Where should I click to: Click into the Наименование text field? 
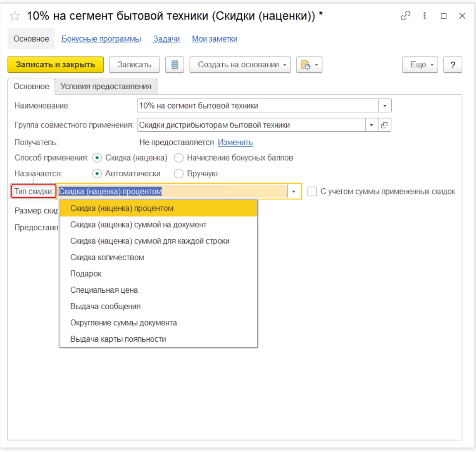click(x=256, y=106)
